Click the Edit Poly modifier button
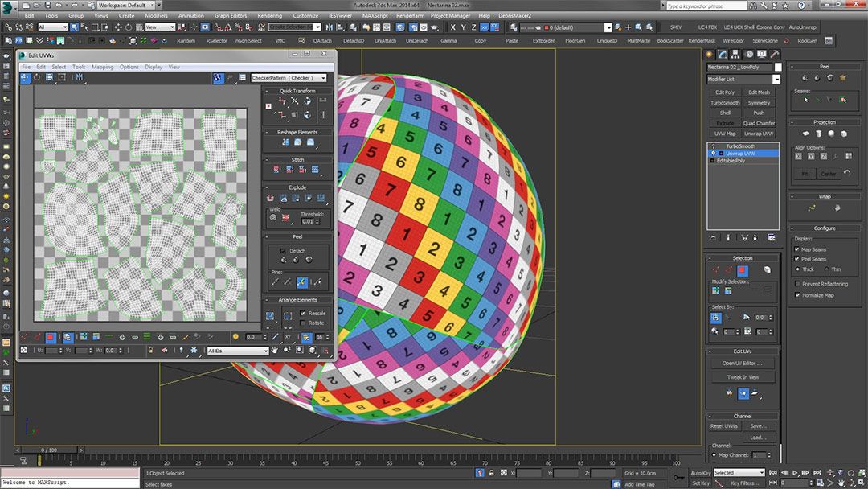 click(x=725, y=92)
